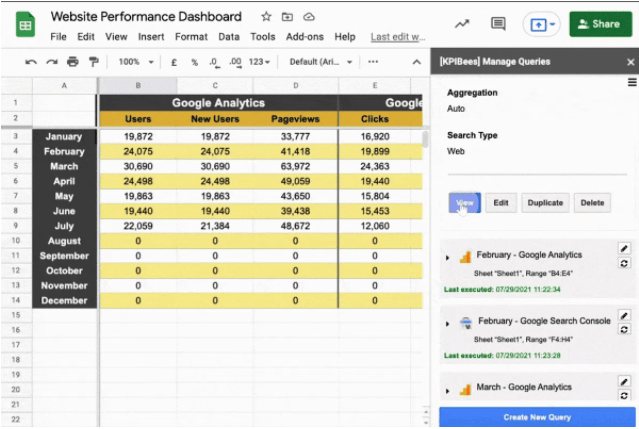The width and height of the screenshot is (639, 429).
Task: Open the number format 123 dropdown
Action: click(x=261, y=61)
